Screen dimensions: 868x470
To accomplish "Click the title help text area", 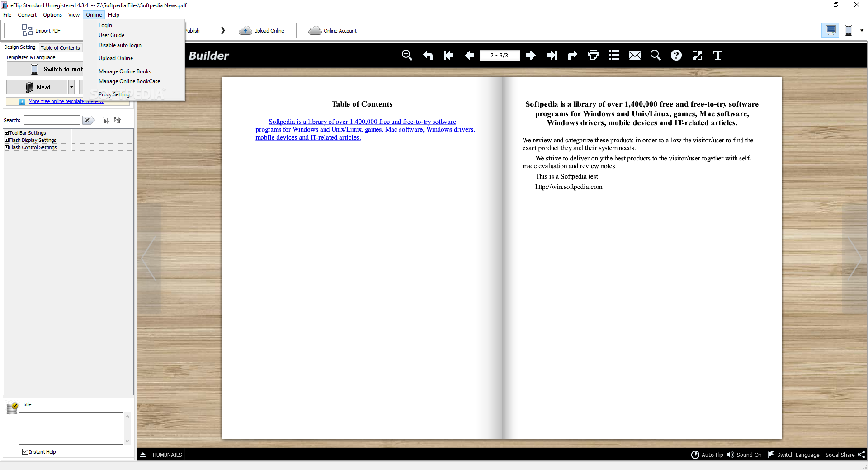I will point(71,428).
